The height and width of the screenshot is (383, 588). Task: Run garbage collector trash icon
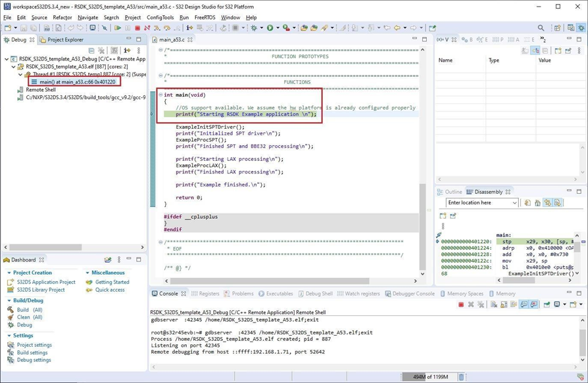tap(461, 377)
